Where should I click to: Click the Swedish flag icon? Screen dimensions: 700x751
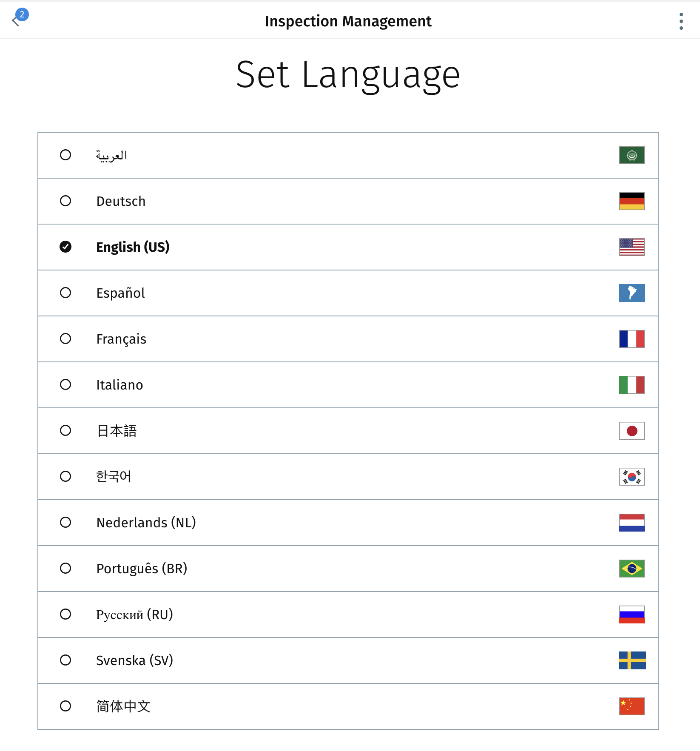(632, 660)
